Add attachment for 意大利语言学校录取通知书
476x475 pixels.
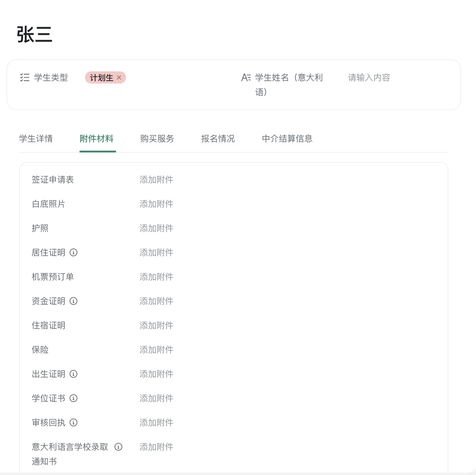tap(156, 447)
